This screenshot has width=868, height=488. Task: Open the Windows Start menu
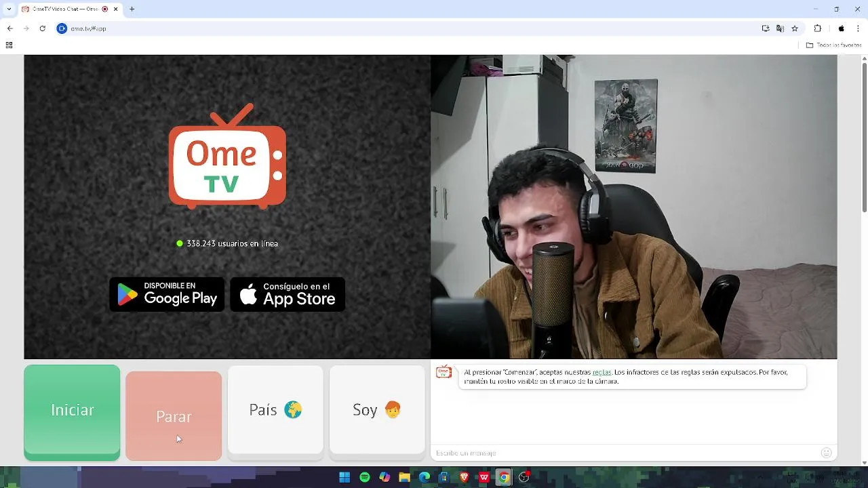pyautogui.click(x=344, y=477)
